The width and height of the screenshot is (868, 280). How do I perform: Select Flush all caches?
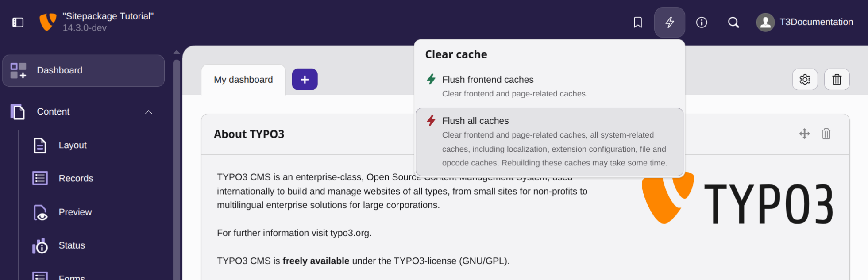click(549, 142)
